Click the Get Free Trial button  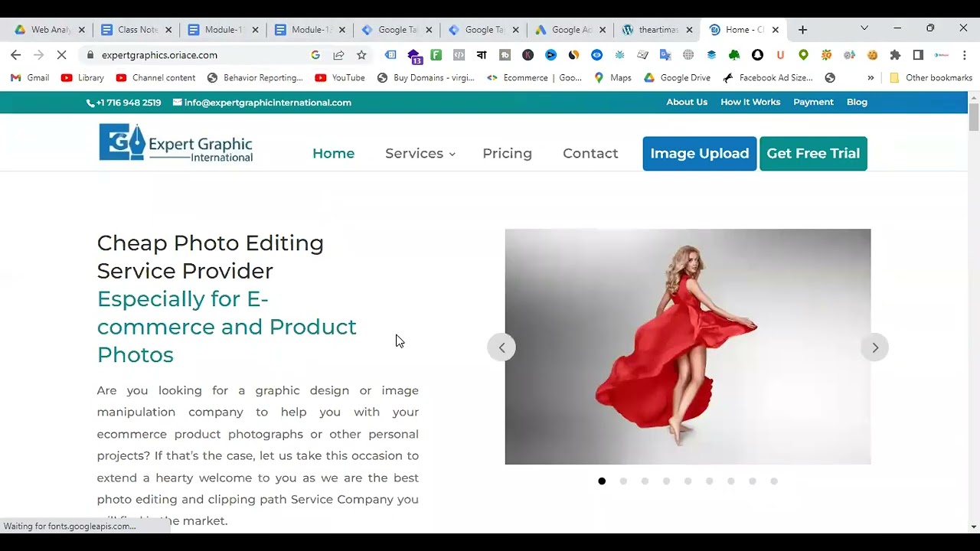813,153
